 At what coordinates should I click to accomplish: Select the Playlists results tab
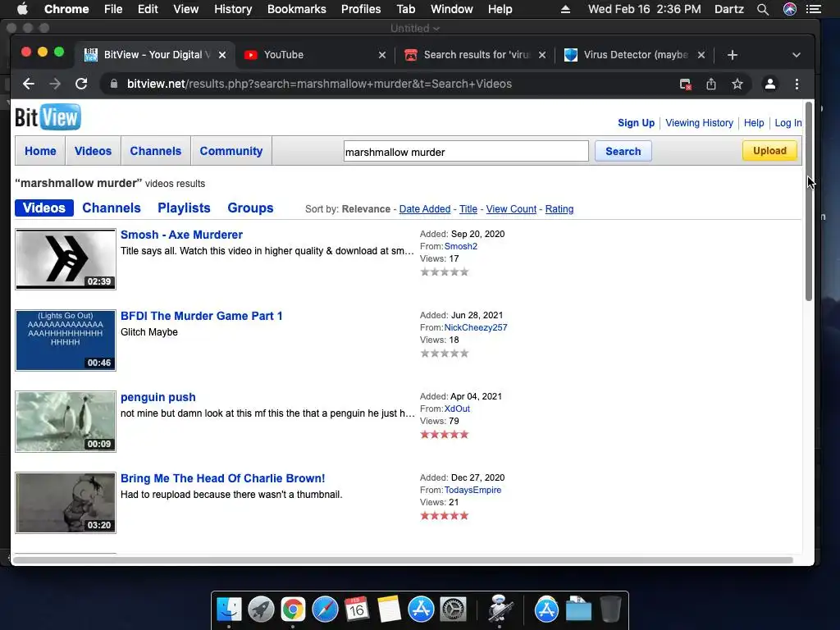pyautogui.click(x=184, y=208)
